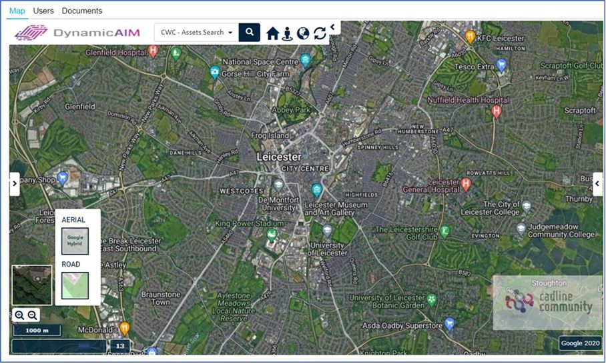Select the Gorse Hill City Farm marker
The image size is (606, 364).
coord(214,72)
